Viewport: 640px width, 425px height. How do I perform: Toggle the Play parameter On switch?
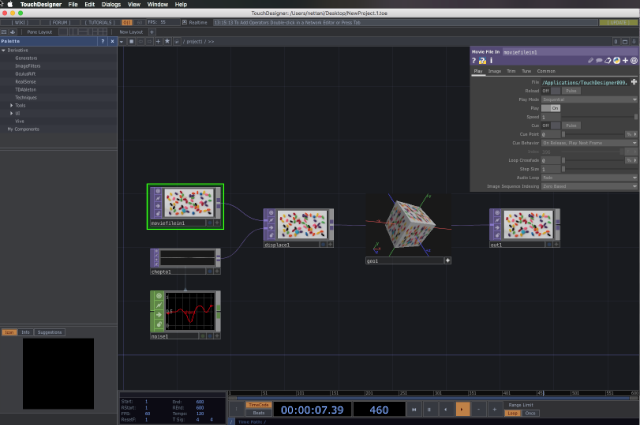555,108
